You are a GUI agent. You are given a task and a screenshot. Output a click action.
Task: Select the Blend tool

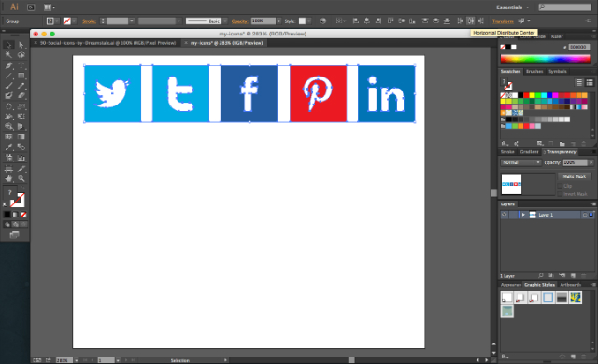click(x=21, y=147)
